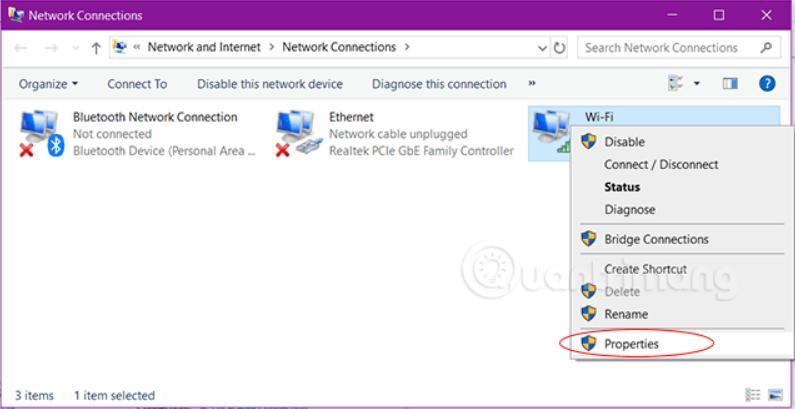Screen dimensions: 795x409
Task: Choose Properties from the context menu
Action: point(631,344)
